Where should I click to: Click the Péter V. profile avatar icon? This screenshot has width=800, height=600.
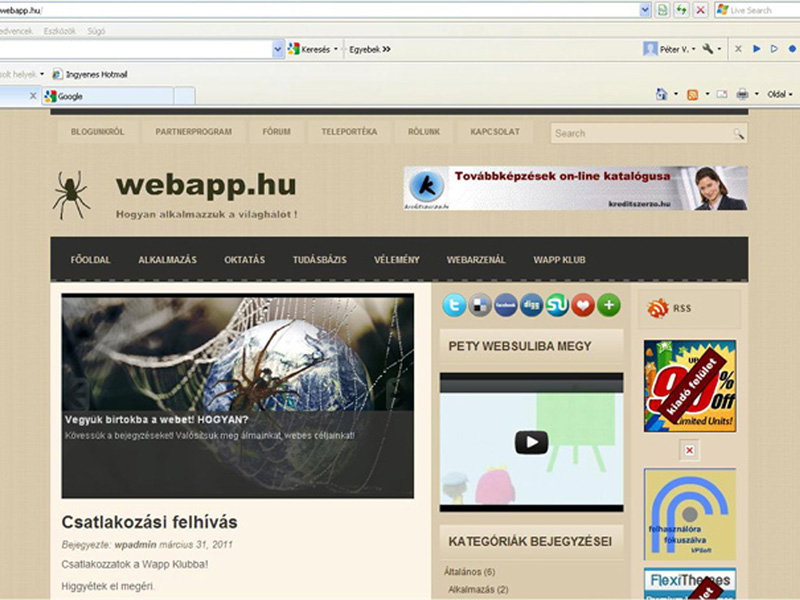pyautogui.click(x=650, y=49)
